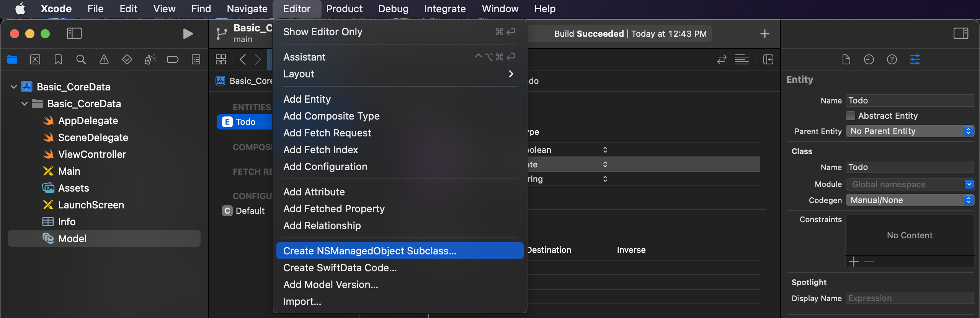Open the Test navigator diamond icon

127,59
